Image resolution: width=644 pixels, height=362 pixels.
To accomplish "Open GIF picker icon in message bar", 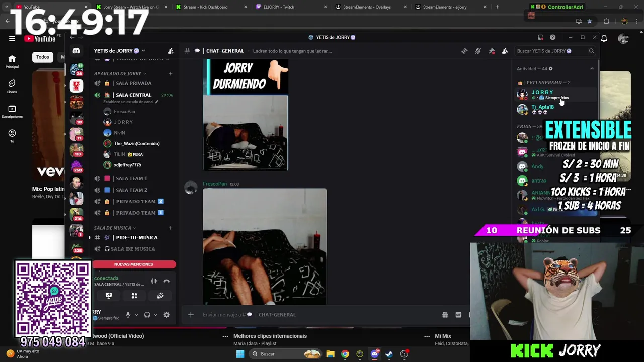I will point(458,315).
